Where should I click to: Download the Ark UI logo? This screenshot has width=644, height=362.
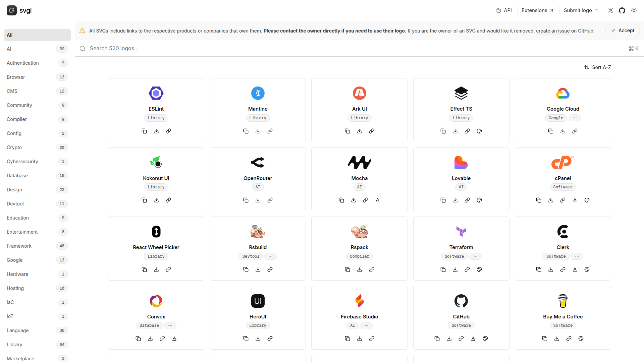[360, 131]
